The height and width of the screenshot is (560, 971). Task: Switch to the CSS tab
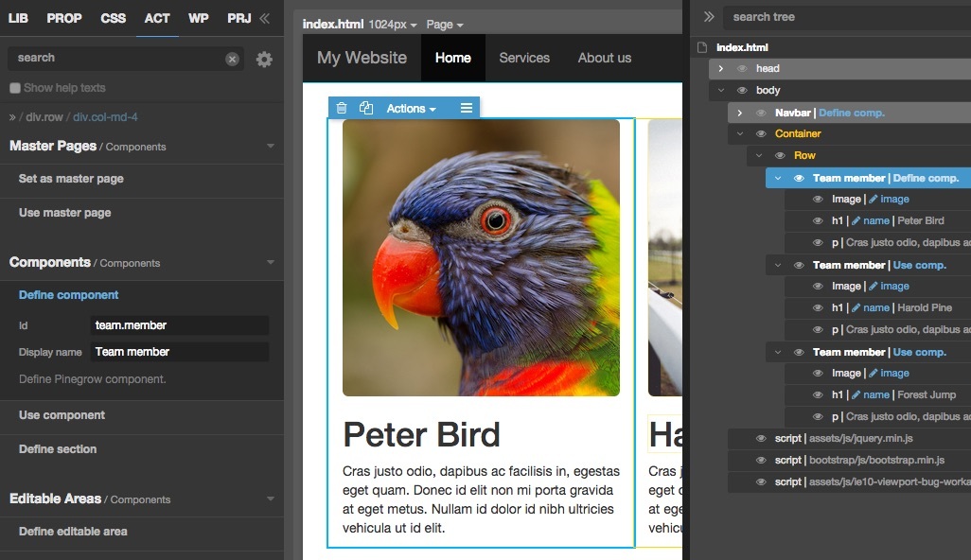[x=114, y=19]
